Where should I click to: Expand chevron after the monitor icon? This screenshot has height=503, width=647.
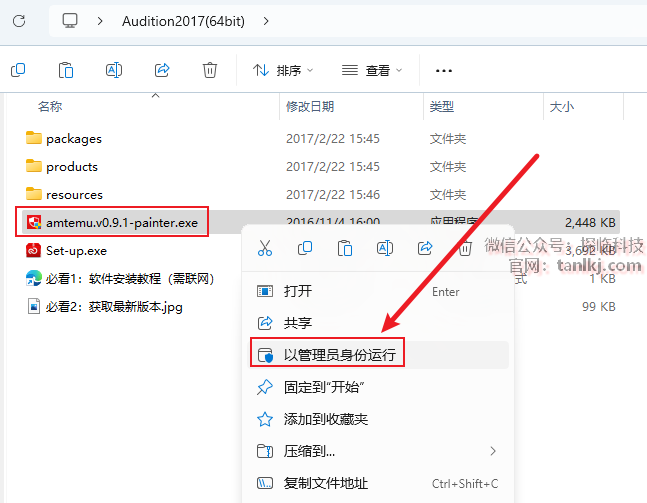pyautogui.click(x=100, y=21)
